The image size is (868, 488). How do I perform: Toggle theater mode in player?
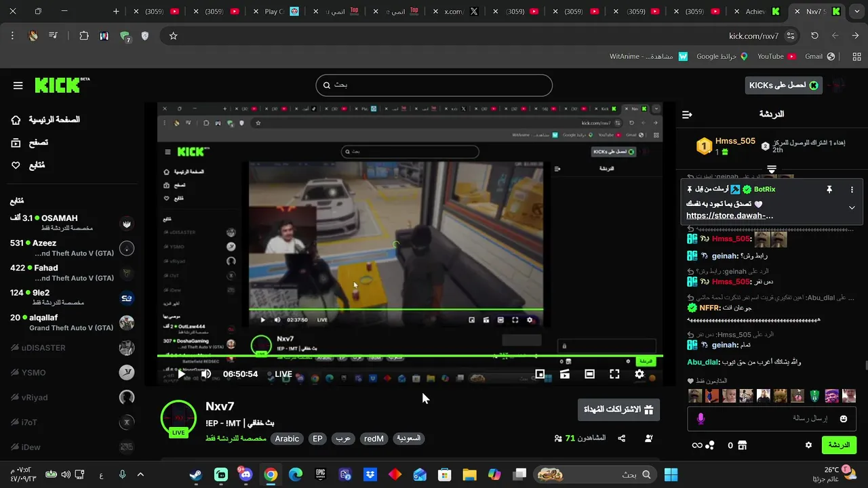(x=589, y=374)
